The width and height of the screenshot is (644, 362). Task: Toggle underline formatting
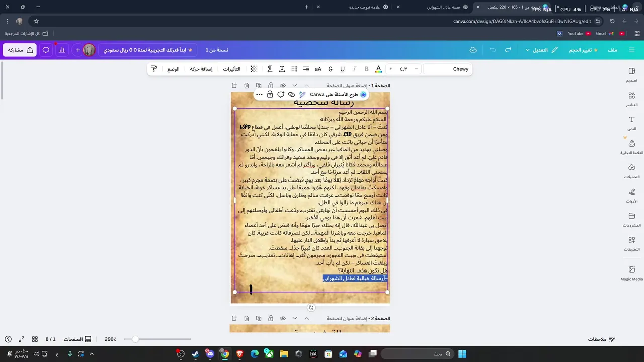(x=342, y=69)
